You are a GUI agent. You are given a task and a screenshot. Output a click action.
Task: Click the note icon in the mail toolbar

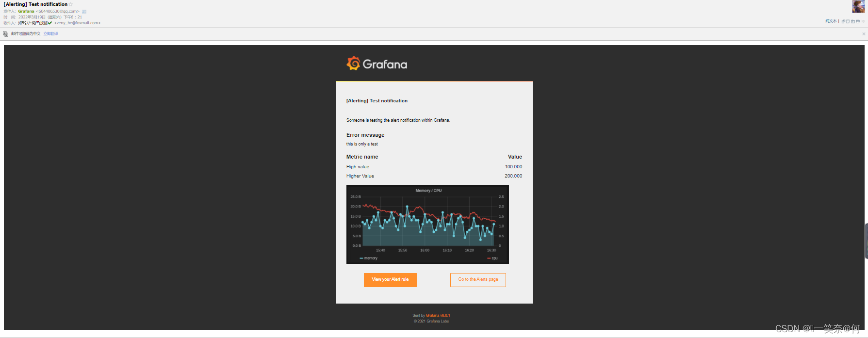click(x=848, y=21)
